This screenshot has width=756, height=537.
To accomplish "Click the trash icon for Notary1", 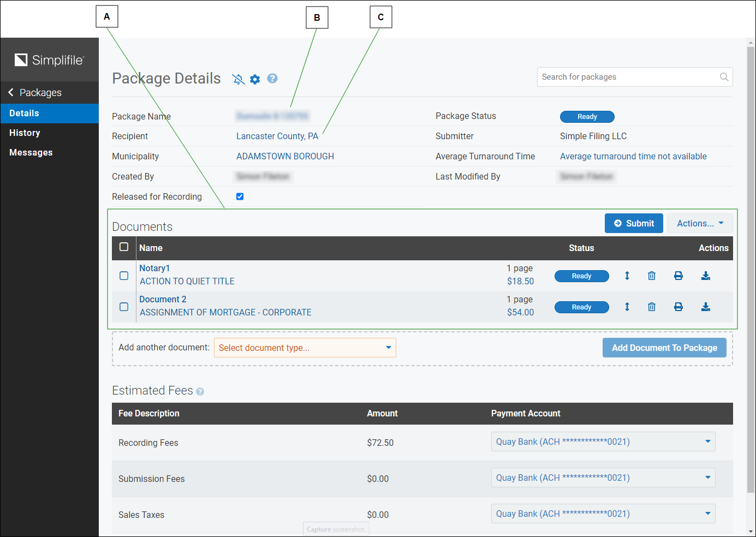I will click(651, 276).
